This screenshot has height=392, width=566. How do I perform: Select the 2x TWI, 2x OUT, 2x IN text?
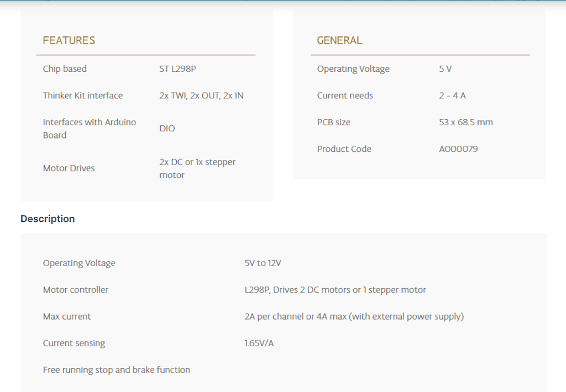coord(201,96)
